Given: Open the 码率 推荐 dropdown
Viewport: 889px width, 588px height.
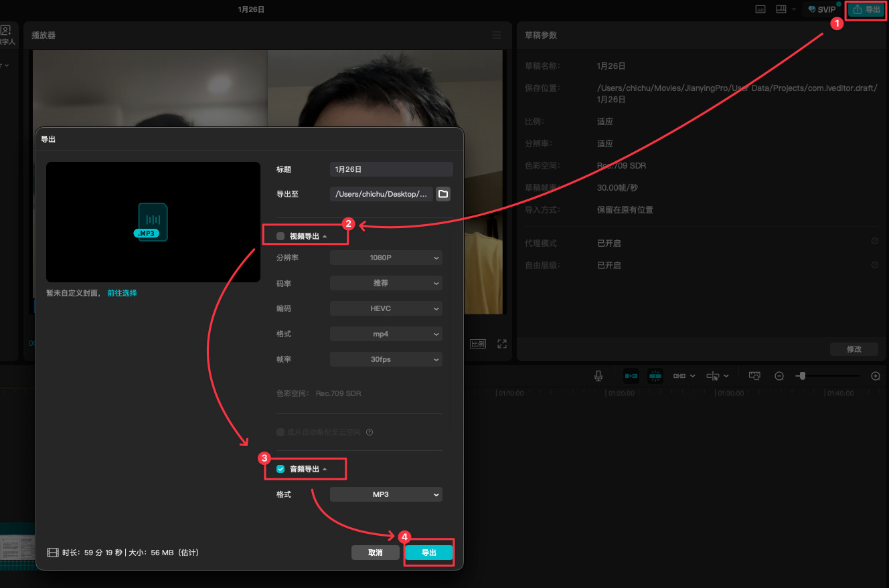Looking at the screenshot, I should coord(386,283).
